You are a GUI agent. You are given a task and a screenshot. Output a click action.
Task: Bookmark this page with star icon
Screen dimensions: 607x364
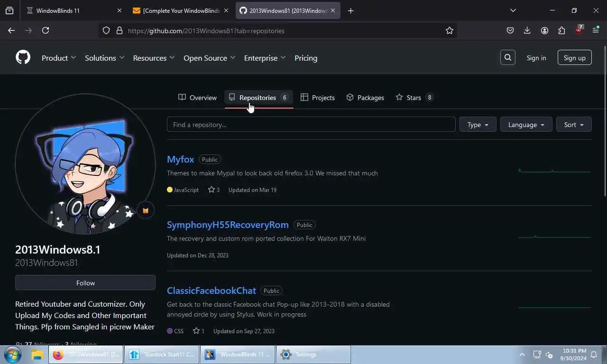tap(450, 30)
